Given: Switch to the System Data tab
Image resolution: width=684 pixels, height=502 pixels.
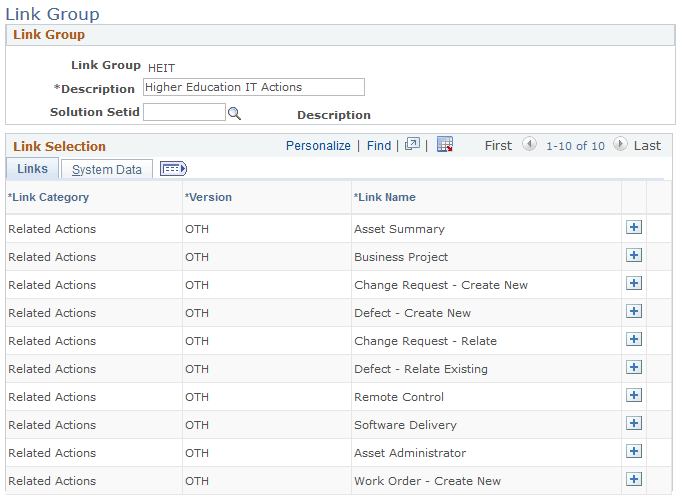Looking at the screenshot, I should pyautogui.click(x=107, y=169).
